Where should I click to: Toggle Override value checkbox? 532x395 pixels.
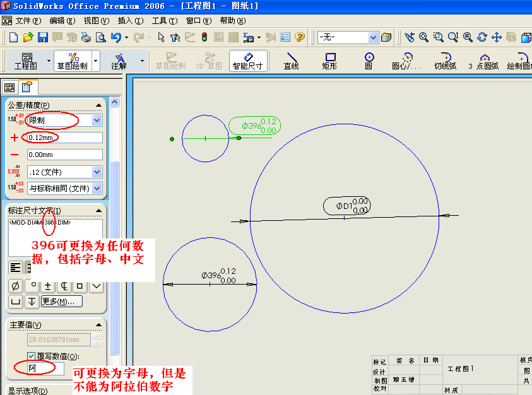tap(31, 356)
